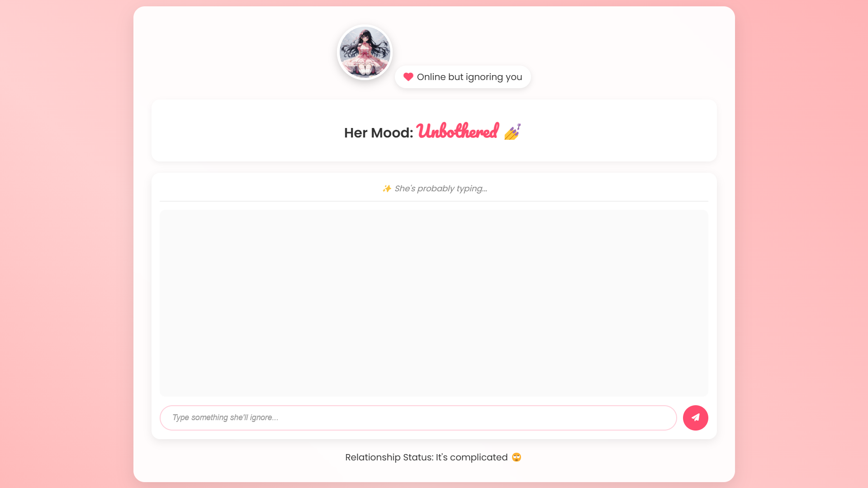
Task: Click the word 'ignore...' in the input placeholder
Action: [264, 417]
